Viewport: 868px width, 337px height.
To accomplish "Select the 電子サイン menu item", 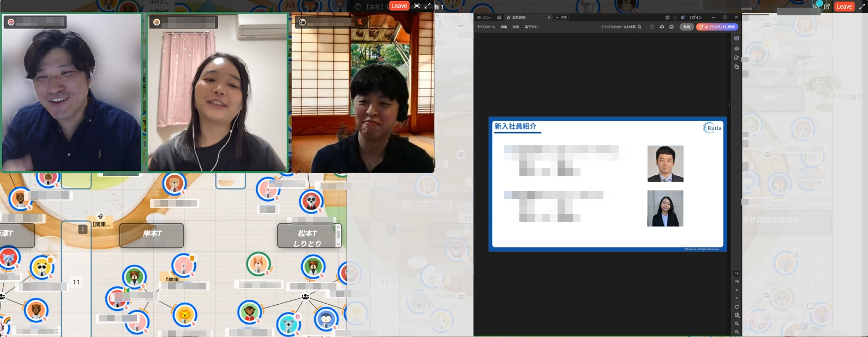I will coord(531,27).
